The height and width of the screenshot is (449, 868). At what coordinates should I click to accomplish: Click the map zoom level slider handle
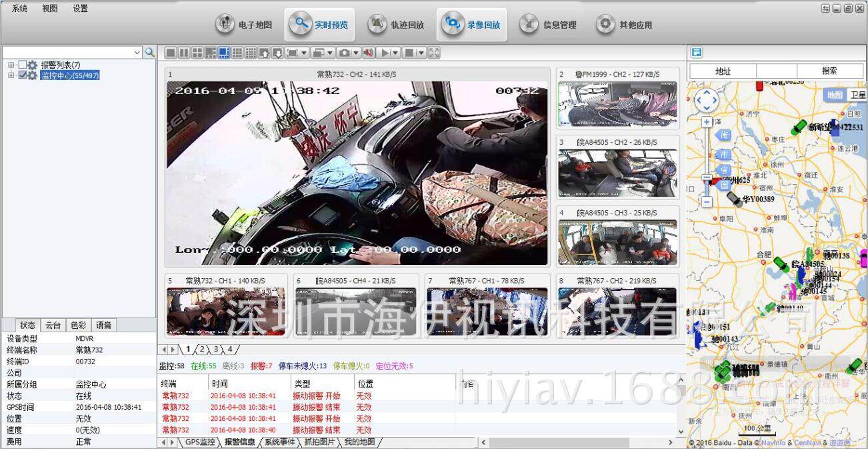(707, 178)
